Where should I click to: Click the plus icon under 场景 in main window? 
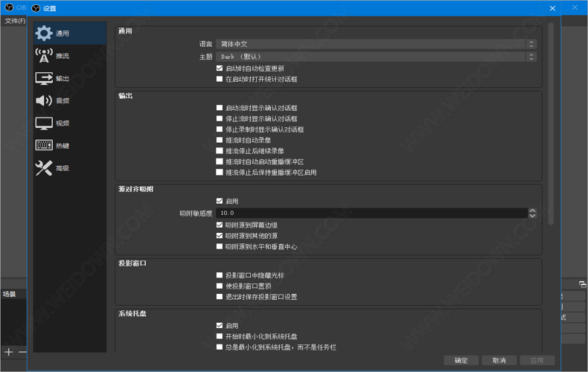coord(9,352)
